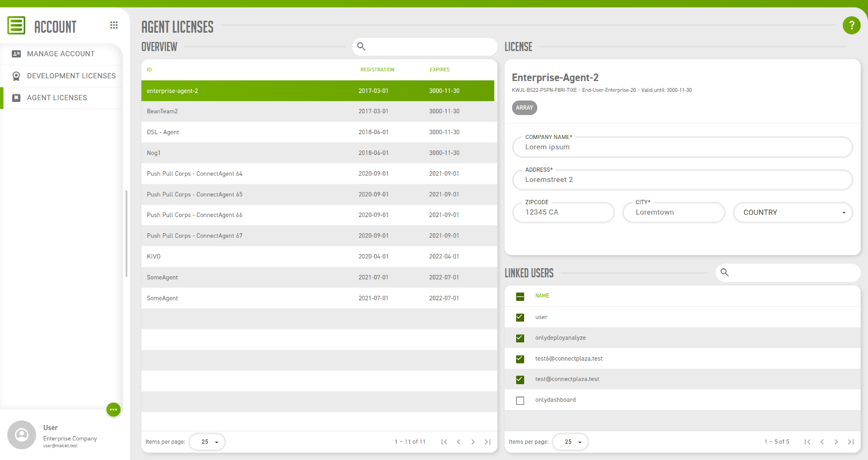Open Overview items per page dropdown
This screenshot has height=460, width=868.
(207, 442)
